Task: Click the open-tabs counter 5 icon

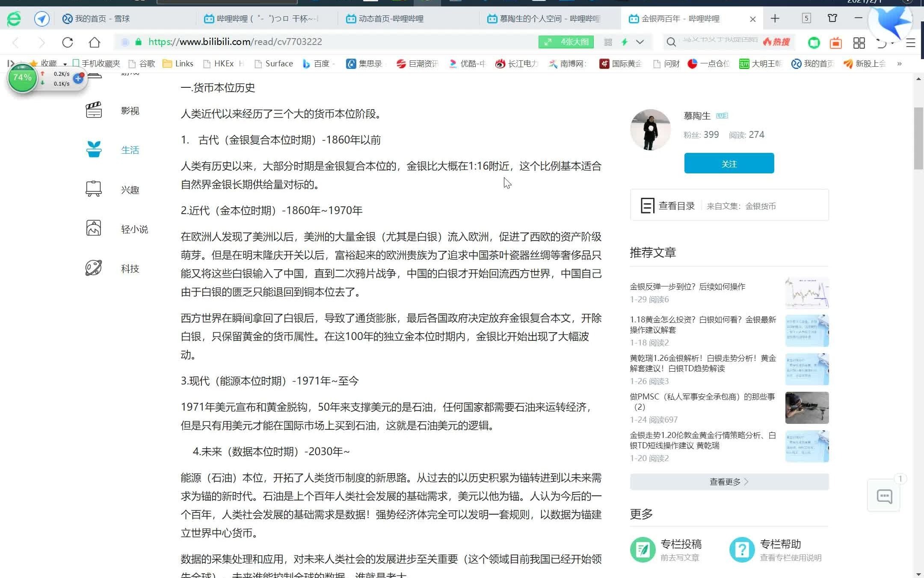Action: 806,18
